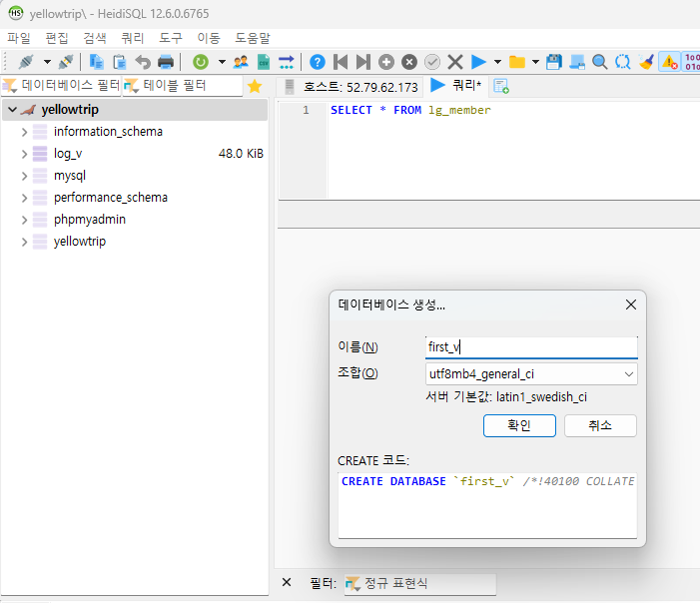This screenshot has width=700, height=603.
Task: Switch to the 쿼리* tab
Action: point(456,85)
